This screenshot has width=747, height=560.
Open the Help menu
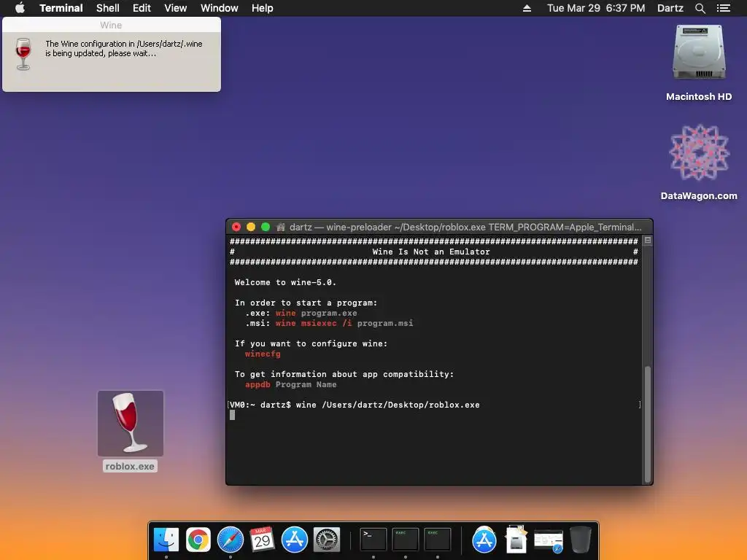262,8
